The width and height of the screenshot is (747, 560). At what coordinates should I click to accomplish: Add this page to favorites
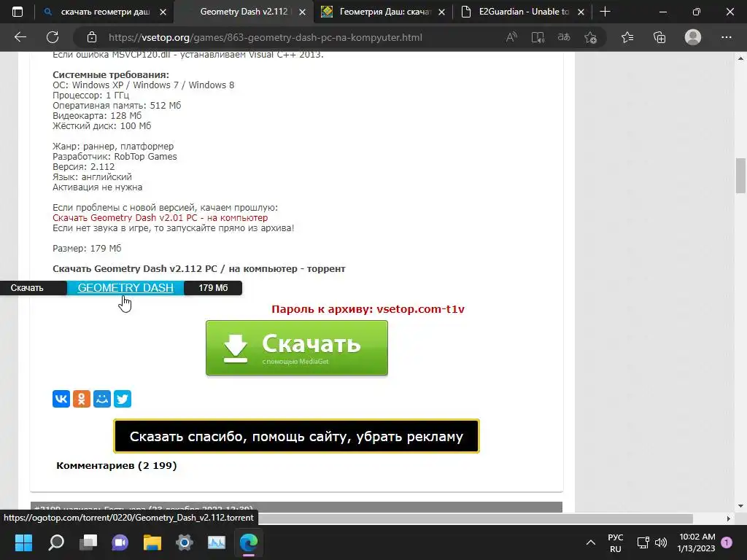(590, 37)
